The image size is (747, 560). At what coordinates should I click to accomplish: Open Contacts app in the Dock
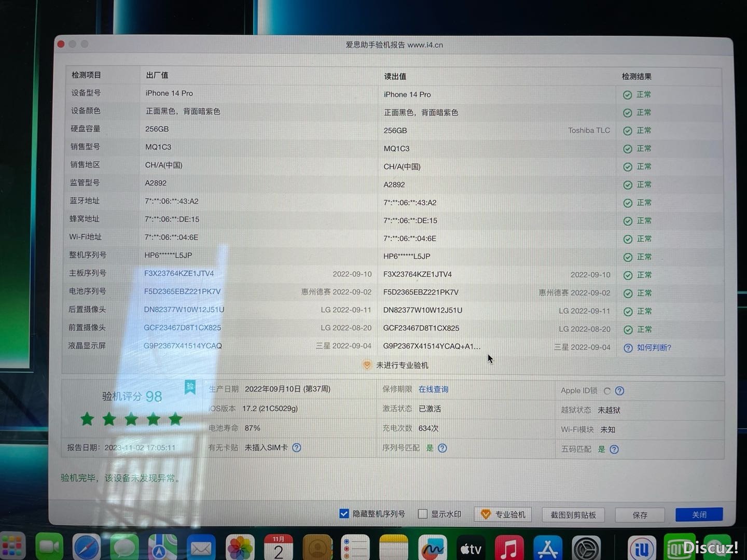tap(317, 548)
